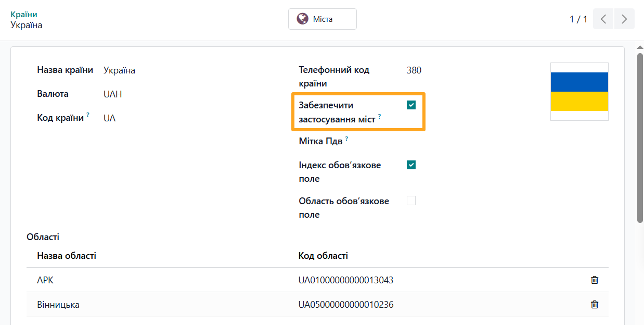This screenshot has width=644, height=325.
Task: Go to previous record arrow
Action: point(603,19)
